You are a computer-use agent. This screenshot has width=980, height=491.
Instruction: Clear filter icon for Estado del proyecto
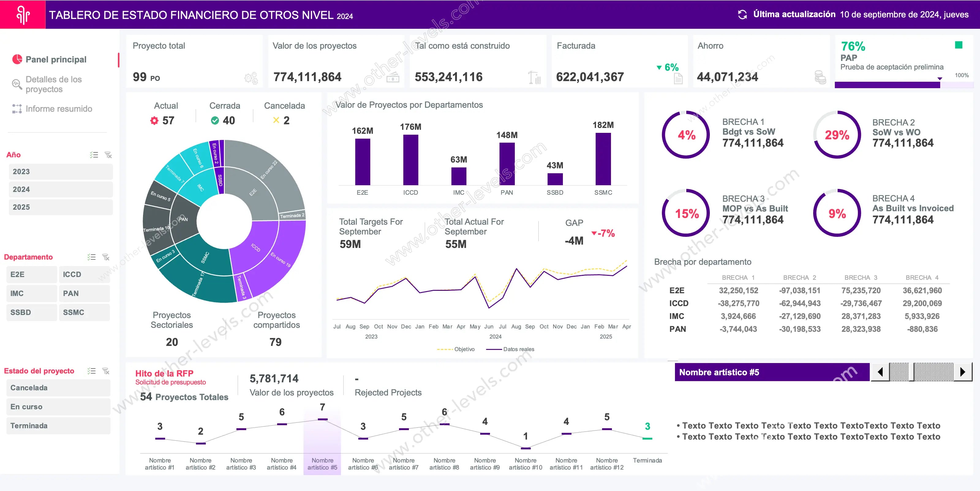[x=106, y=371]
